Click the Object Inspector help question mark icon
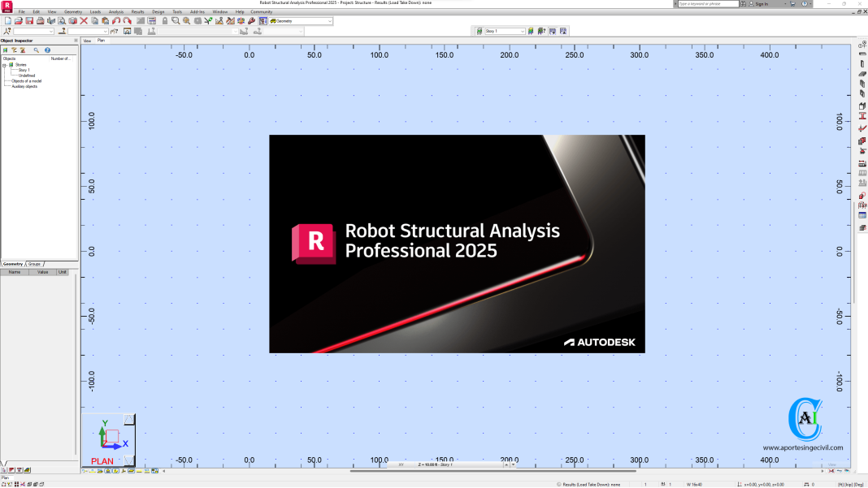Image resolution: width=868 pixels, height=488 pixels. 48,50
